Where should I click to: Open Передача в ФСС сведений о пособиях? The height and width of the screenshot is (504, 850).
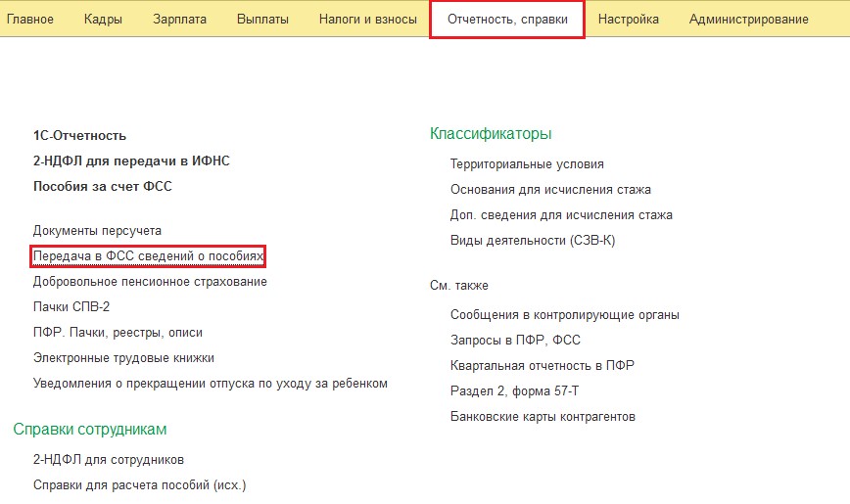[149, 256]
